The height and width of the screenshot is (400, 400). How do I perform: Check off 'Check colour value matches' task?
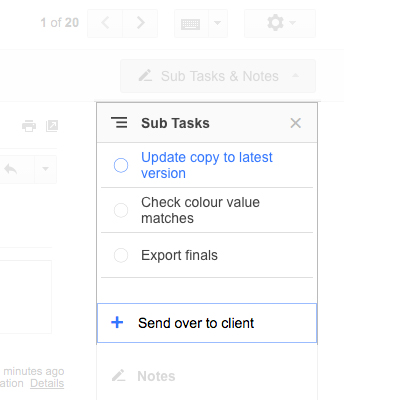121,210
